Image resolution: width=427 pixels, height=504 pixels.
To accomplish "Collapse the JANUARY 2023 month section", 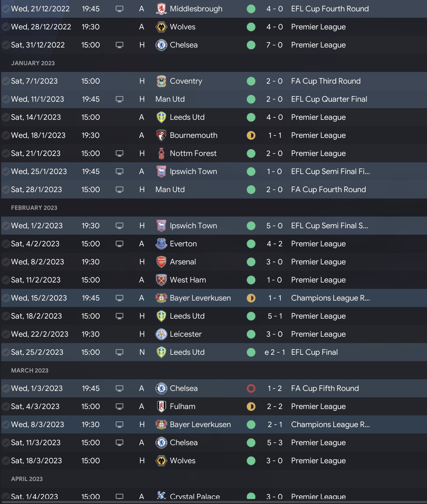I will [33, 63].
